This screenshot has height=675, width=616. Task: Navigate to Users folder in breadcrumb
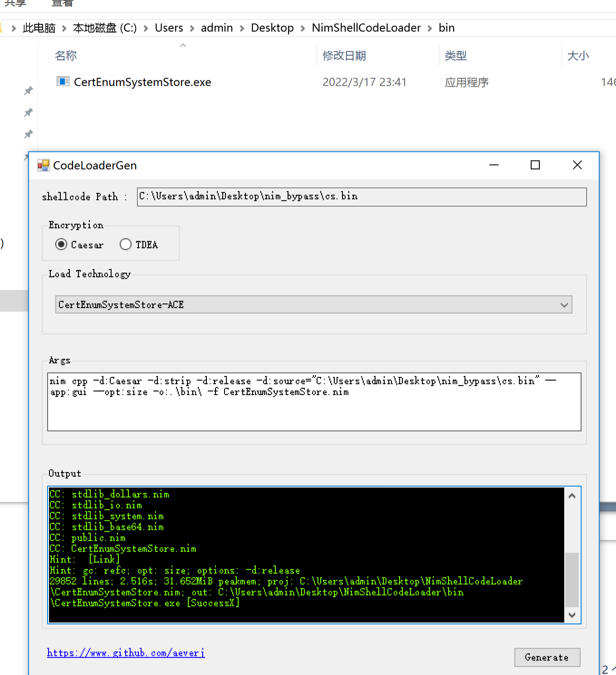tap(169, 28)
